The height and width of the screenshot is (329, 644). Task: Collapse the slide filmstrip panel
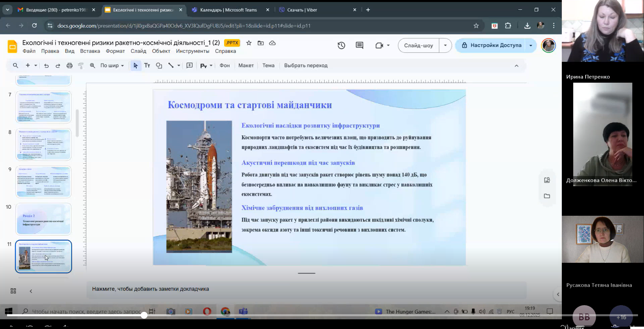[x=31, y=291]
